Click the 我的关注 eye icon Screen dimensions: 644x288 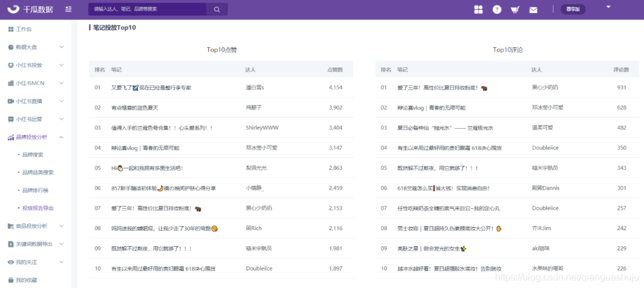point(11,262)
